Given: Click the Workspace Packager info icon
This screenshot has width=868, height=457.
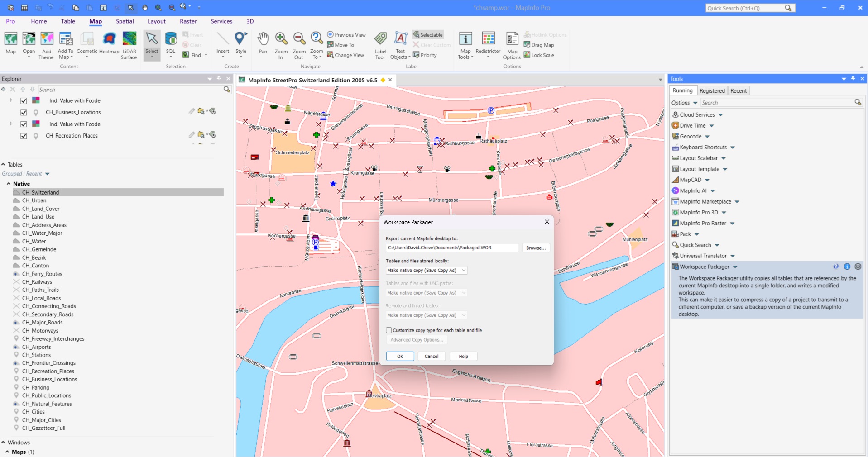Looking at the screenshot, I should 847,267.
